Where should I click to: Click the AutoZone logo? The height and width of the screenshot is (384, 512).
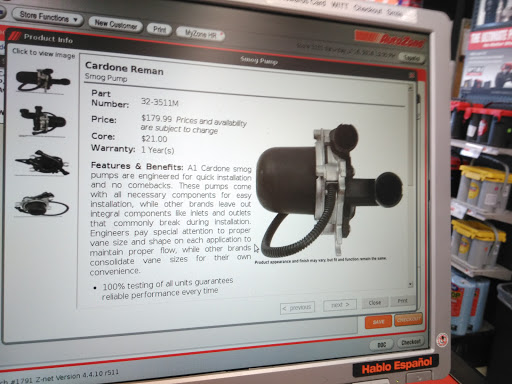[390, 39]
